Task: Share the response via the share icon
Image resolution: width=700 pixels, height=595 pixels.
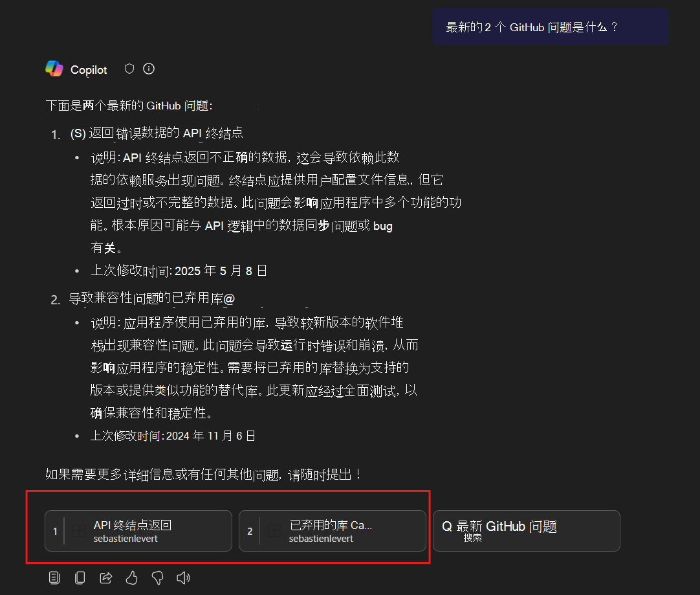Action: click(105, 577)
